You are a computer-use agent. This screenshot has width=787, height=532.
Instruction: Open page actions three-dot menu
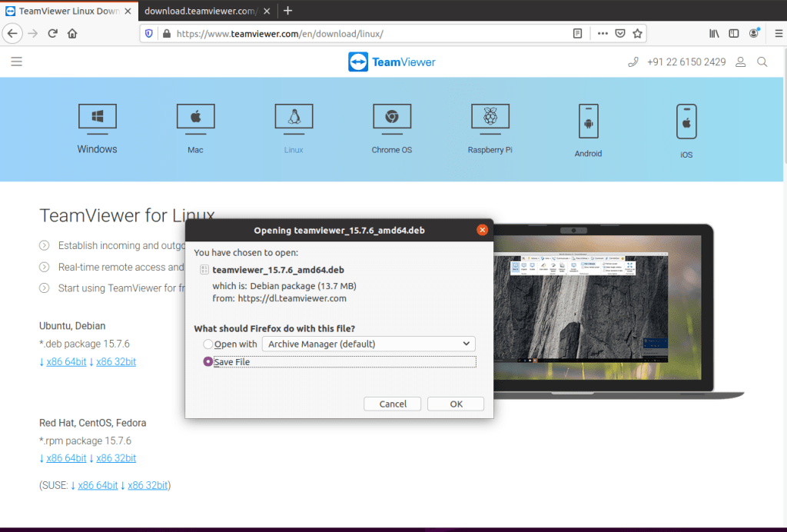pyautogui.click(x=603, y=34)
